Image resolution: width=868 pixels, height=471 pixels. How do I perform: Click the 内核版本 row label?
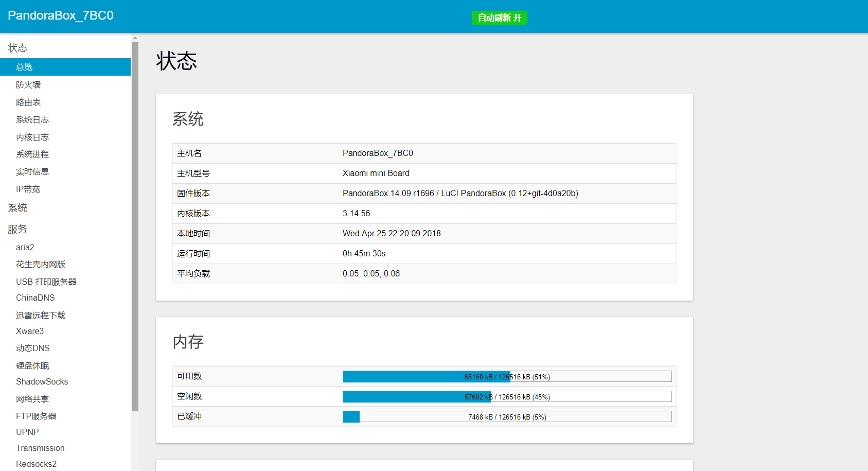[x=193, y=213]
